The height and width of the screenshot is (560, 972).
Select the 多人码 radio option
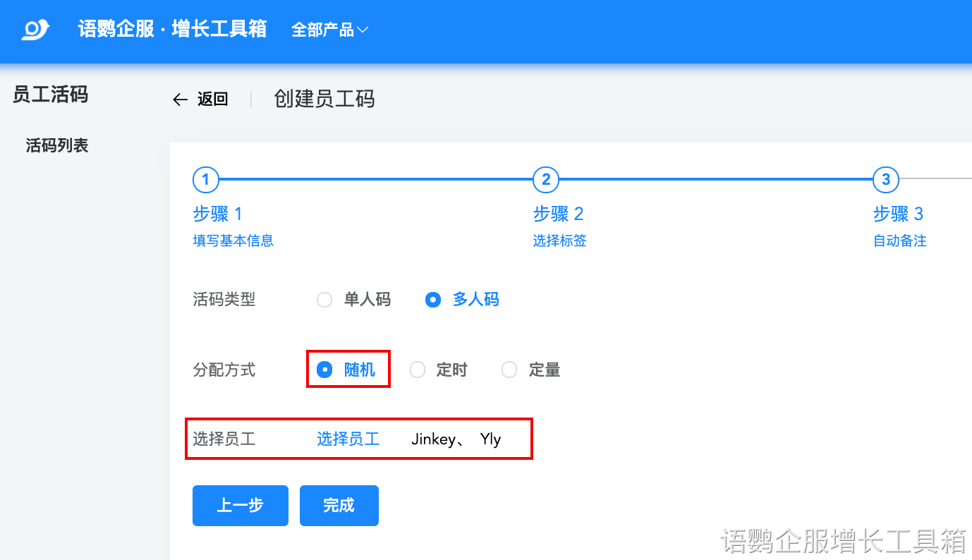(433, 300)
